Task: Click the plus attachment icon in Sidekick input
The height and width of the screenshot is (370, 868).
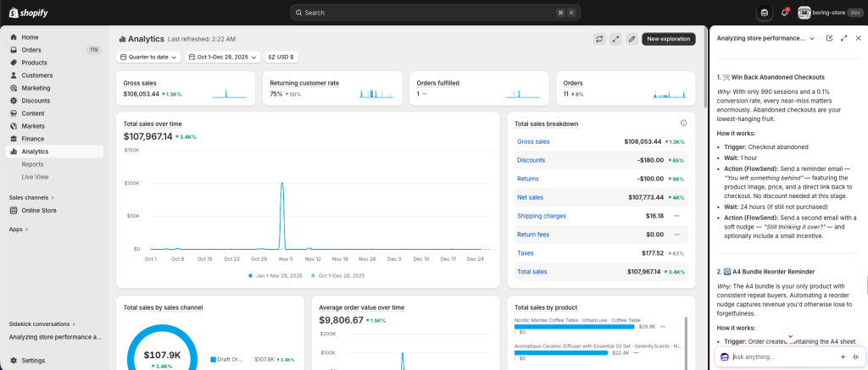Action: pos(843,356)
